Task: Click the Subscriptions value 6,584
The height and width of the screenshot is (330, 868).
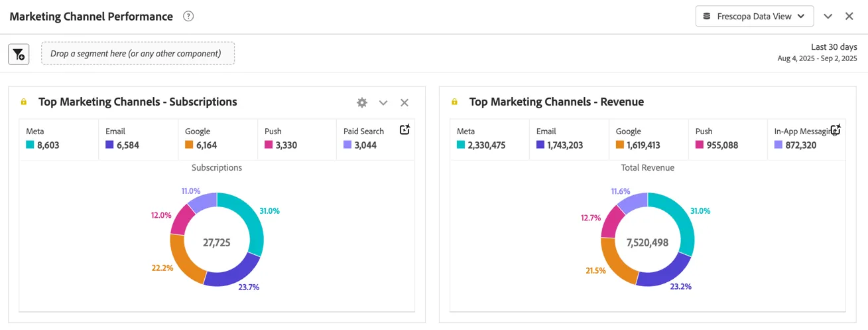Action: click(128, 145)
